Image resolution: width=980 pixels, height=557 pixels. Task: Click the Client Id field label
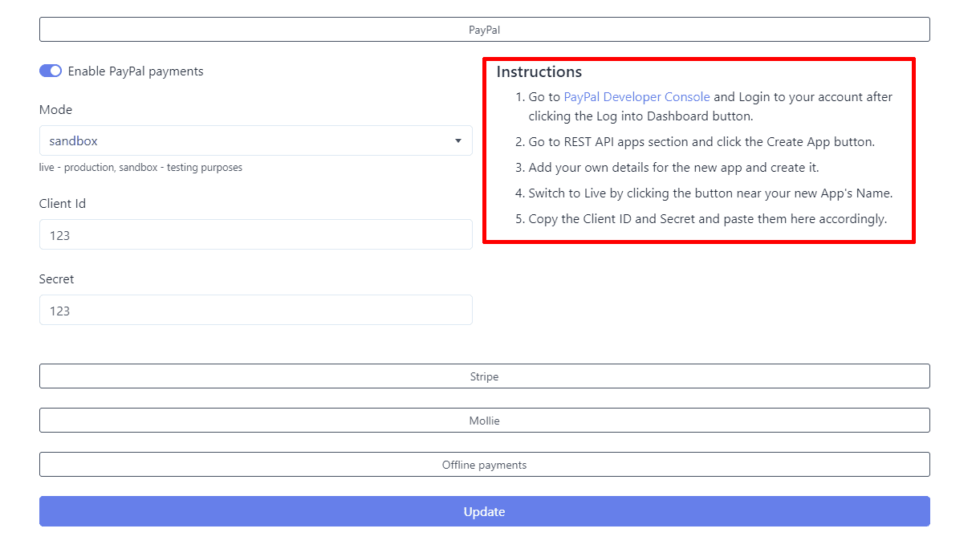pos(63,204)
